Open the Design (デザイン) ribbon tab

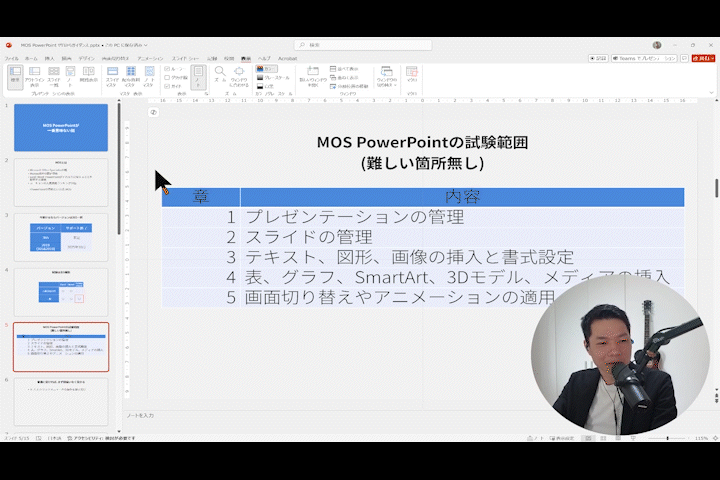click(x=87, y=58)
